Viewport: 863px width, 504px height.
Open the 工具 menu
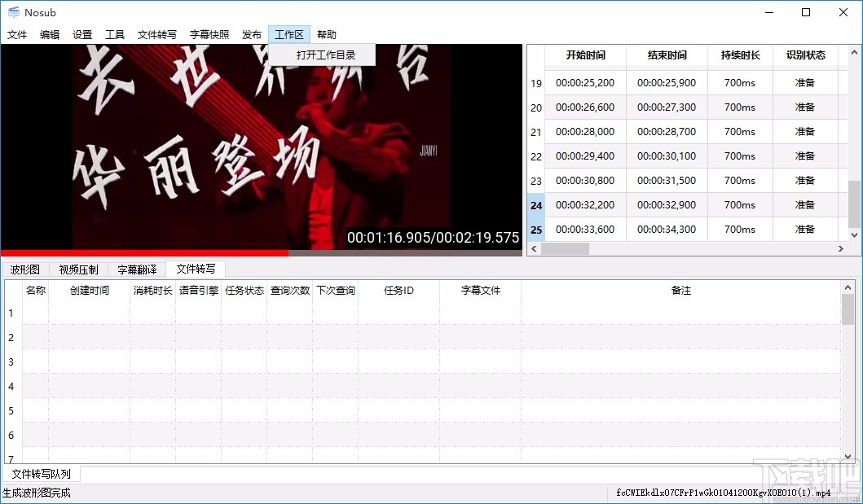(x=114, y=35)
